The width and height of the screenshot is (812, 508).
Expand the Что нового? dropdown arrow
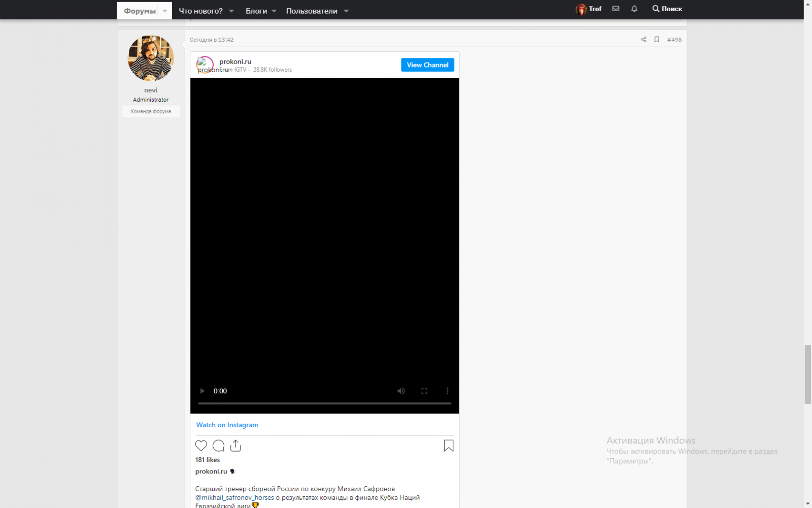pos(231,11)
